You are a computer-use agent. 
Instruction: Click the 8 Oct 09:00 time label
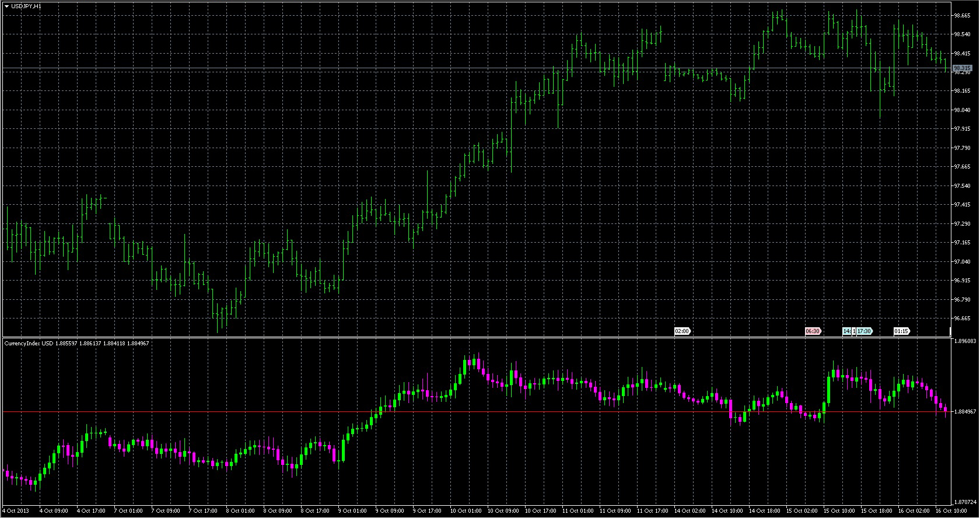(x=278, y=511)
